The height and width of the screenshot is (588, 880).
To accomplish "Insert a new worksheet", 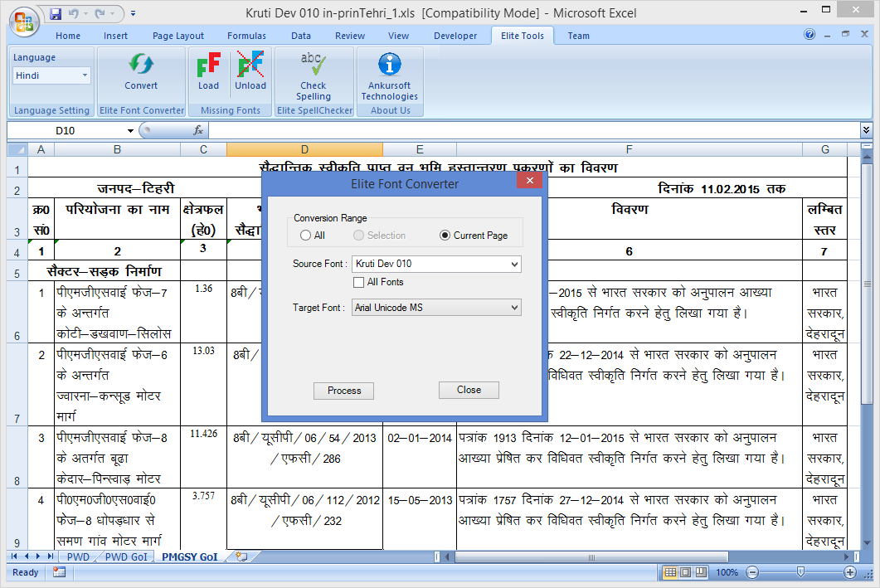I will [x=242, y=556].
